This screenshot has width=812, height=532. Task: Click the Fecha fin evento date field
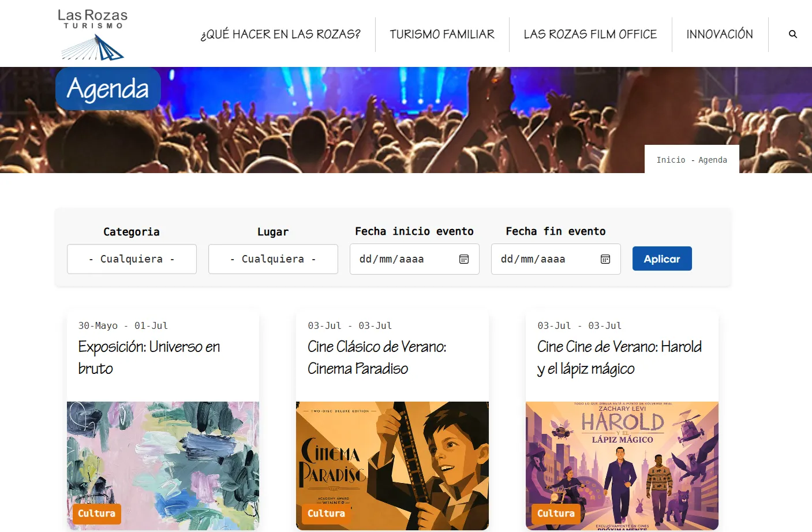[556, 259]
